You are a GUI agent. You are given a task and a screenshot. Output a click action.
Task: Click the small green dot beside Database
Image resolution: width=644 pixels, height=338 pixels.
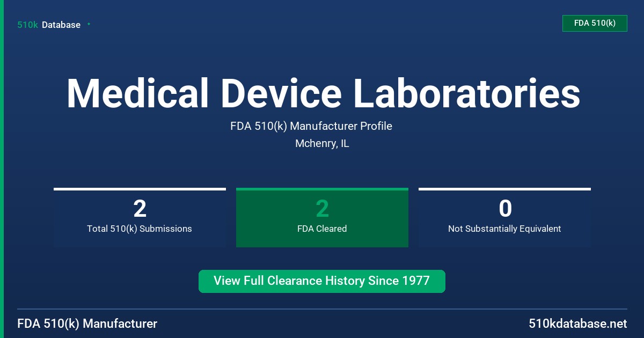[x=89, y=24]
